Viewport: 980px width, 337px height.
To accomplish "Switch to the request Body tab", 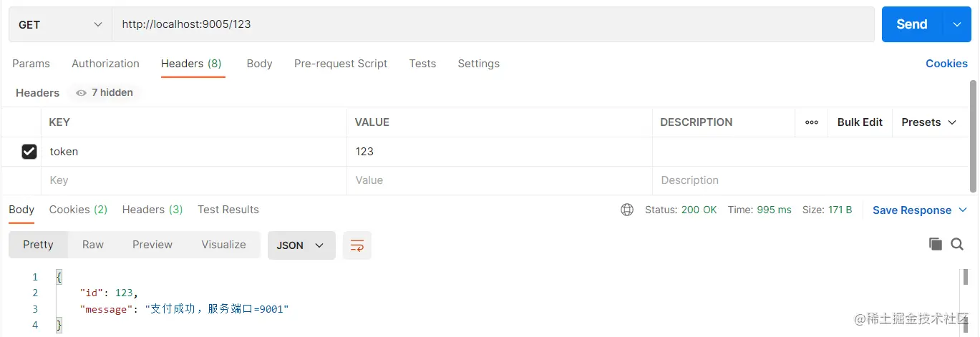I will click(x=259, y=64).
